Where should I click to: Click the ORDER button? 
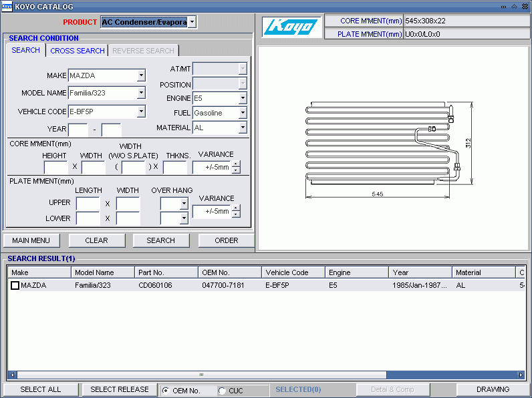click(x=227, y=240)
